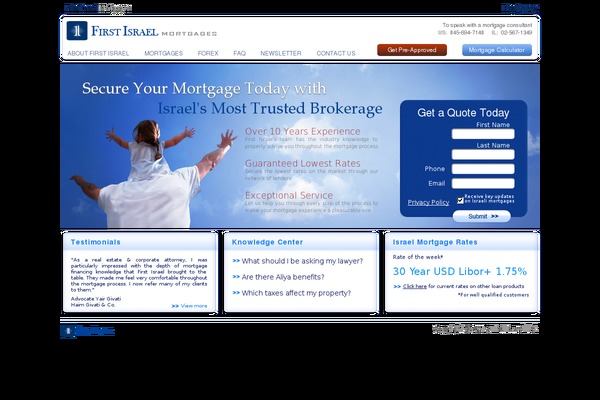Open the Mortgage Calculator
This screenshot has height=400, width=600.
[x=497, y=50]
